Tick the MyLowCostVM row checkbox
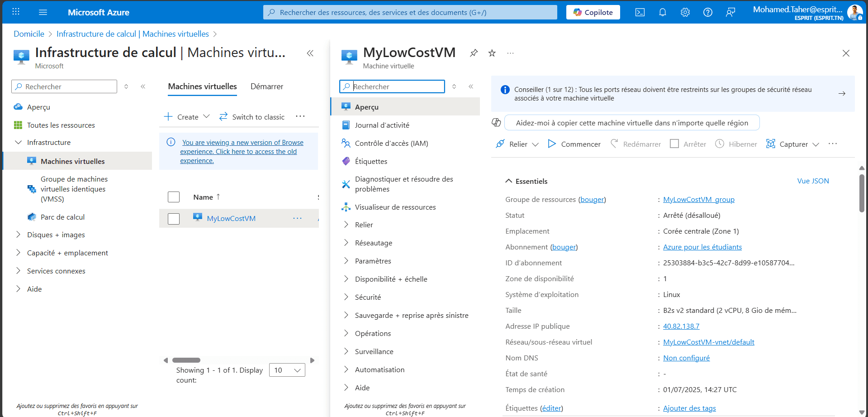The width and height of the screenshot is (868, 417). (x=174, y=219)
